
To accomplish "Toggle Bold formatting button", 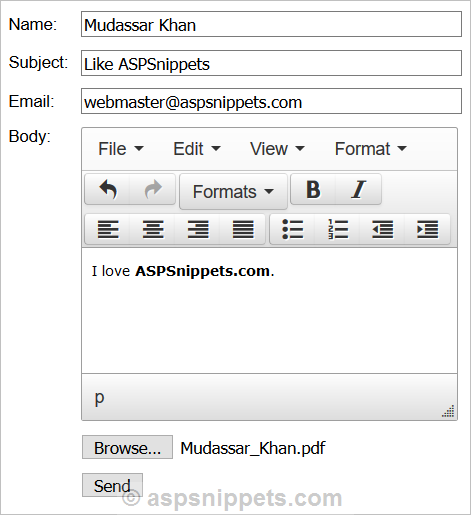I will [x=313, y=189].
